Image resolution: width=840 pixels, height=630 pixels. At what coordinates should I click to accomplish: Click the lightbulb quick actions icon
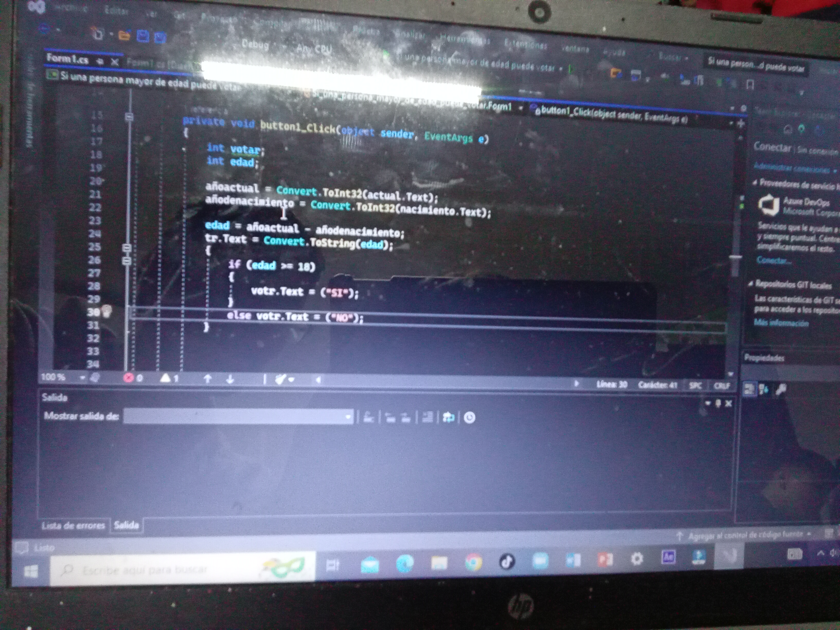[107, 311]
